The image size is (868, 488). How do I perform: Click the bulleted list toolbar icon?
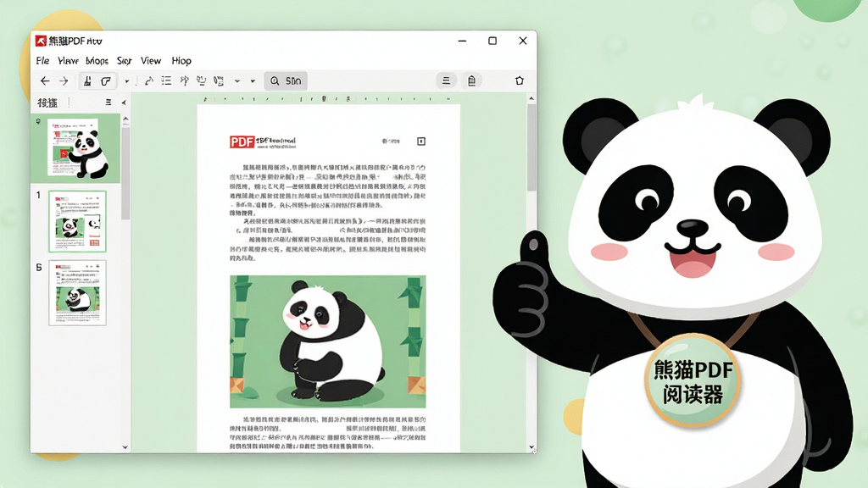coord(166,80)
